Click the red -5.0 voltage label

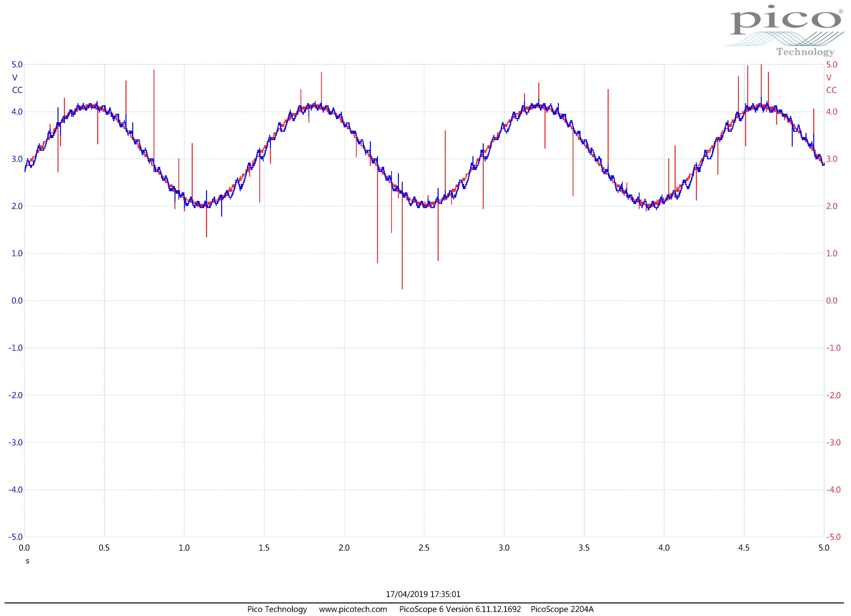click(833, 537)
